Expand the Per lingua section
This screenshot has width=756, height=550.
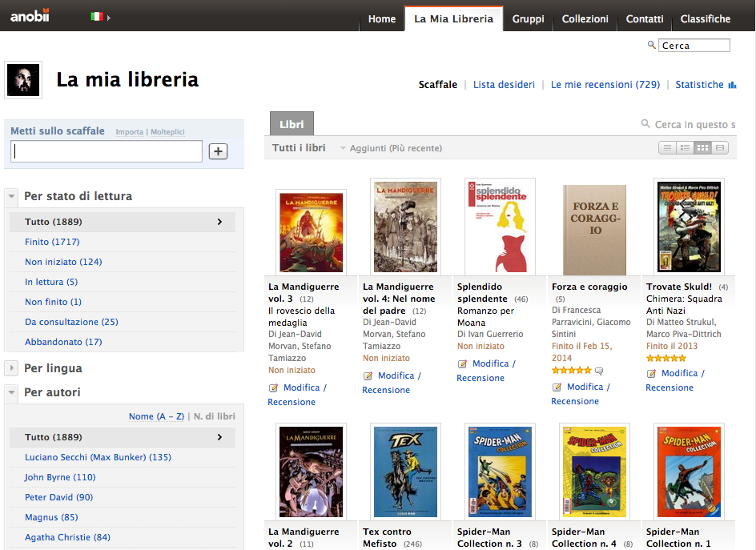(x=12, y=368)
